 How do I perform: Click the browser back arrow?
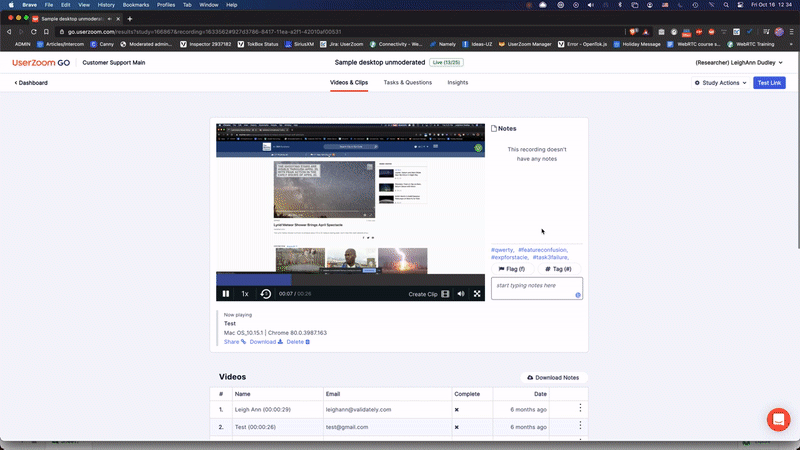(x=9, y=32)
